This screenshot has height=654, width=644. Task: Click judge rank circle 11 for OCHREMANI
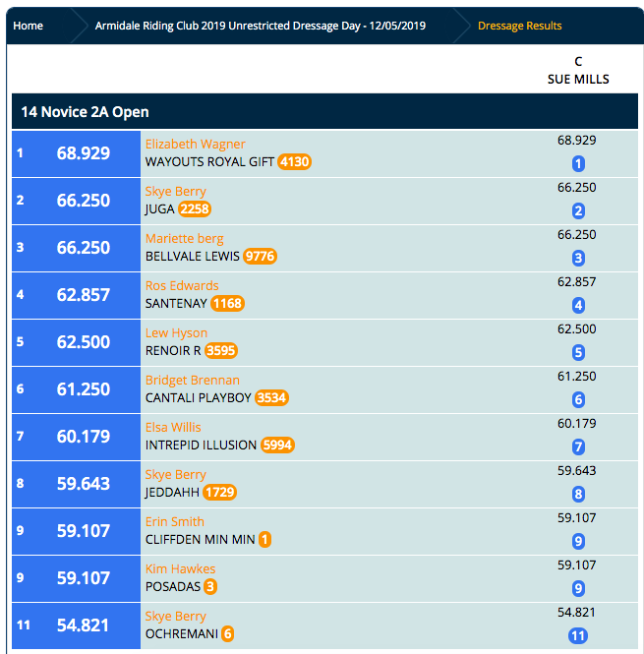coord(578,635)
